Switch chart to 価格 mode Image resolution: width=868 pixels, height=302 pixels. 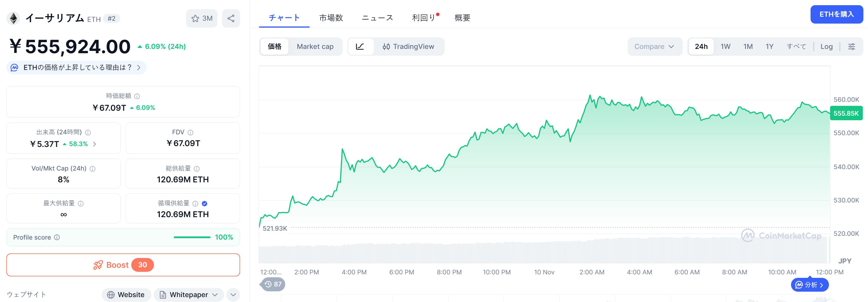[275, 47]
